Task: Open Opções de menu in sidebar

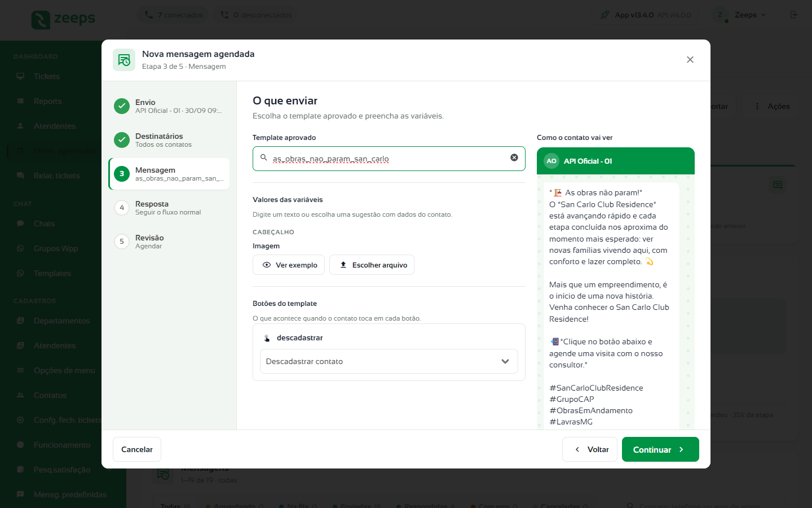Action: coord(64,370)
